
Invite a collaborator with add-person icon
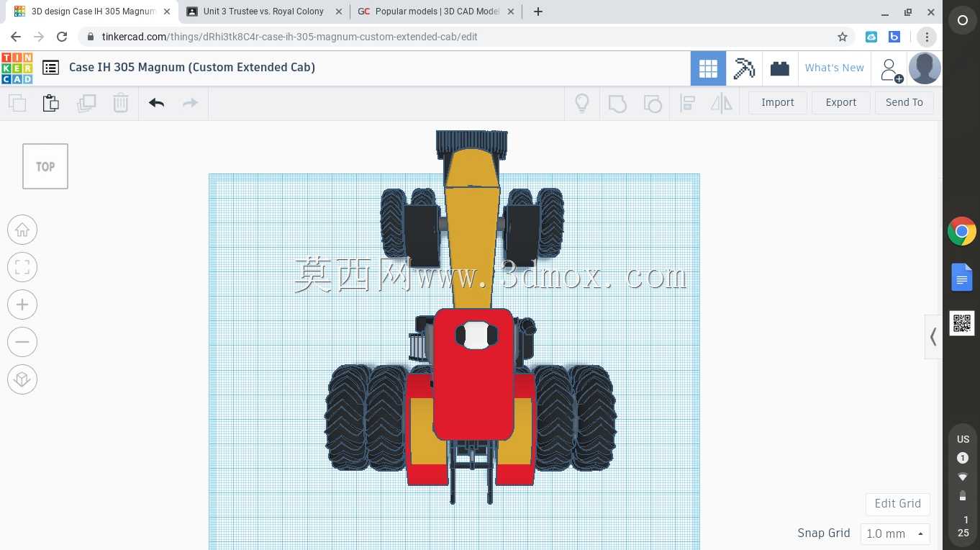(x=890, y=69)
